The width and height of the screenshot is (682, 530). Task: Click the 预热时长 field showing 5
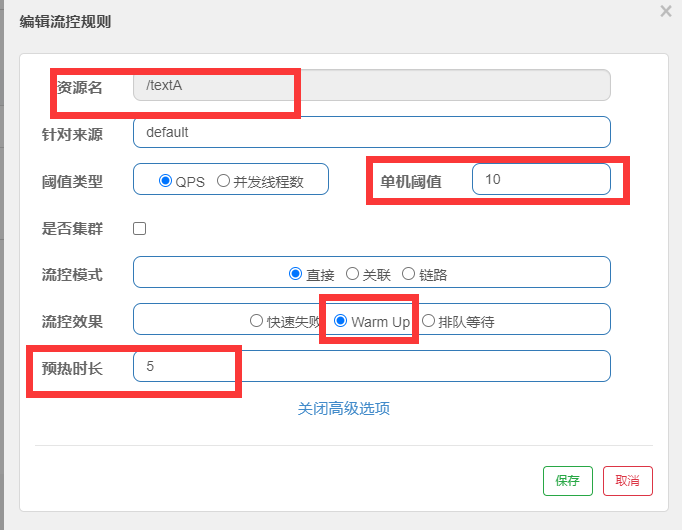[x=372, y=366]
